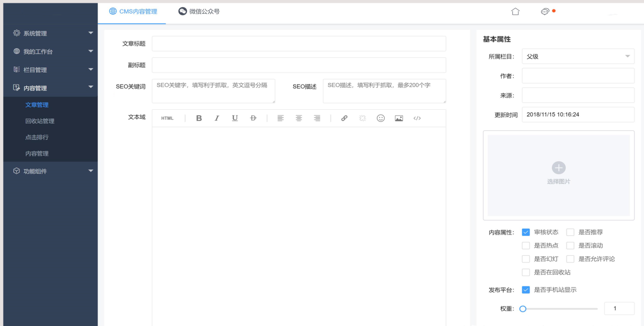This screenshot has width=644, height=326.
Task: Click the 权重 number field showing 1
Action: coord(619,309)
